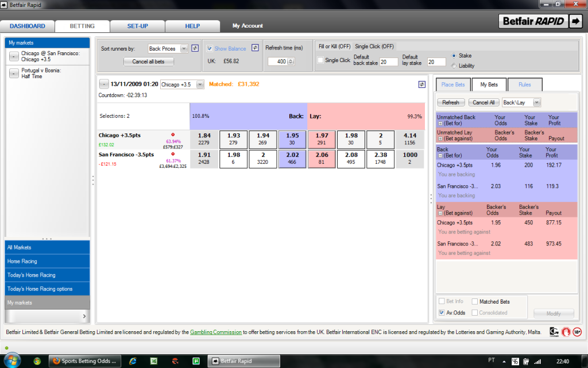
Task: Click the Cancel all bets button
Action: [149, 62]
